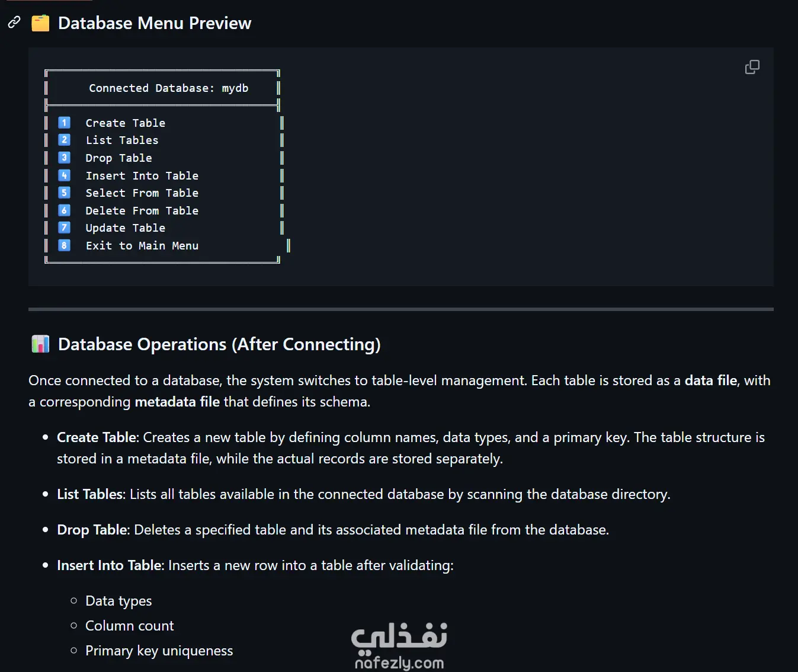Click the Database Menu Preview heading
The height and width of the screenshot is (672, 798).
[155, 23]
